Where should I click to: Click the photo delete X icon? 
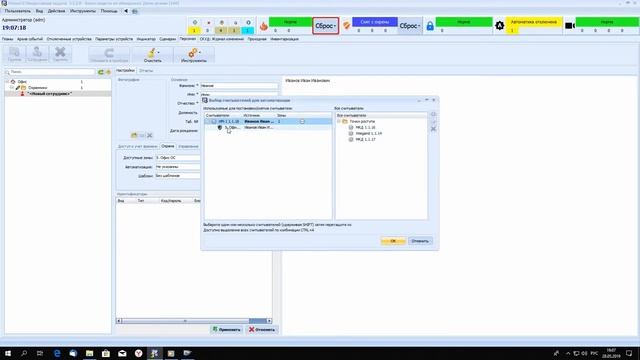150,135
